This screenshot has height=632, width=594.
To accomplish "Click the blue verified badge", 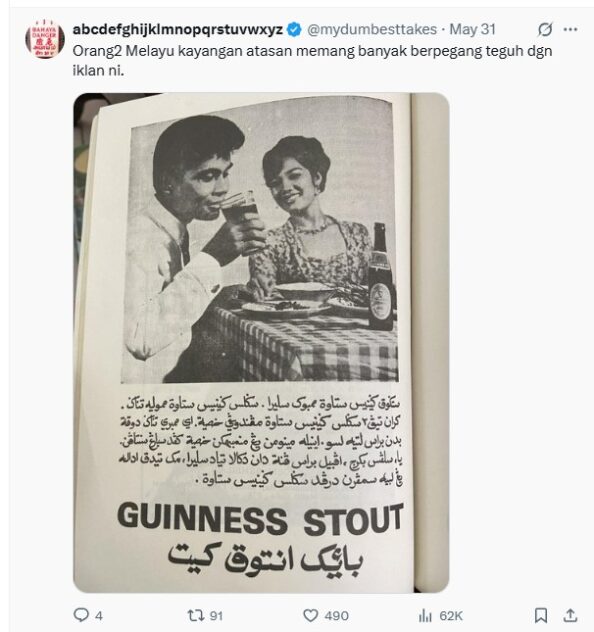I will 294,29.
